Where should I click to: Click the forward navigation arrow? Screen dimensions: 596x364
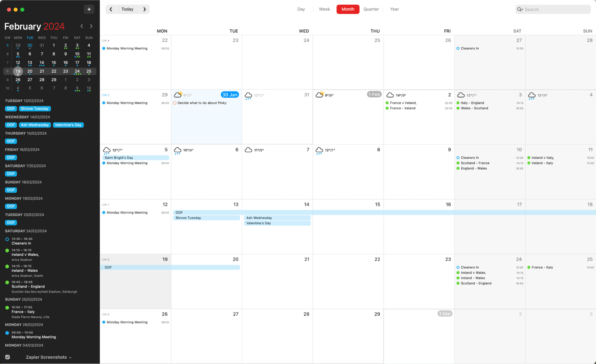tap(144, 9)
